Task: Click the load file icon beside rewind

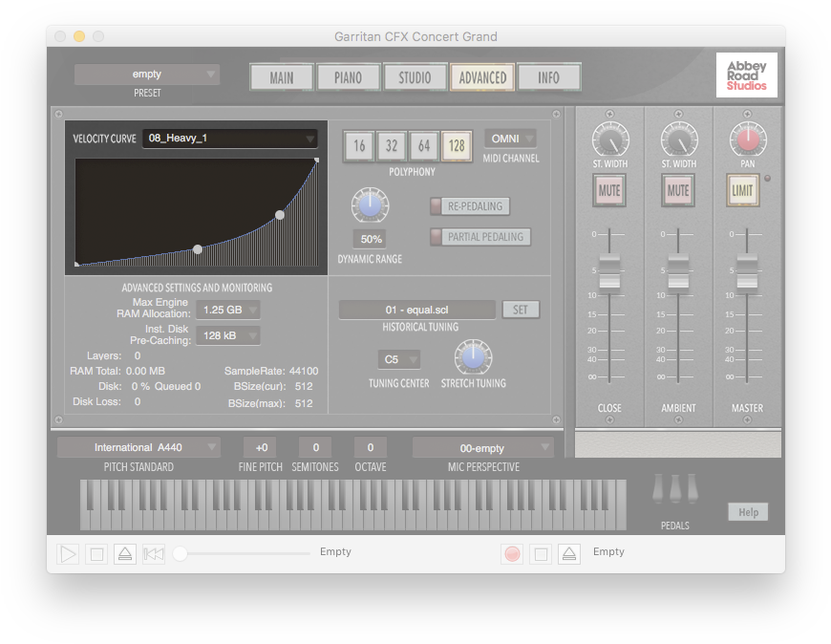Action: tap(124, 553)
